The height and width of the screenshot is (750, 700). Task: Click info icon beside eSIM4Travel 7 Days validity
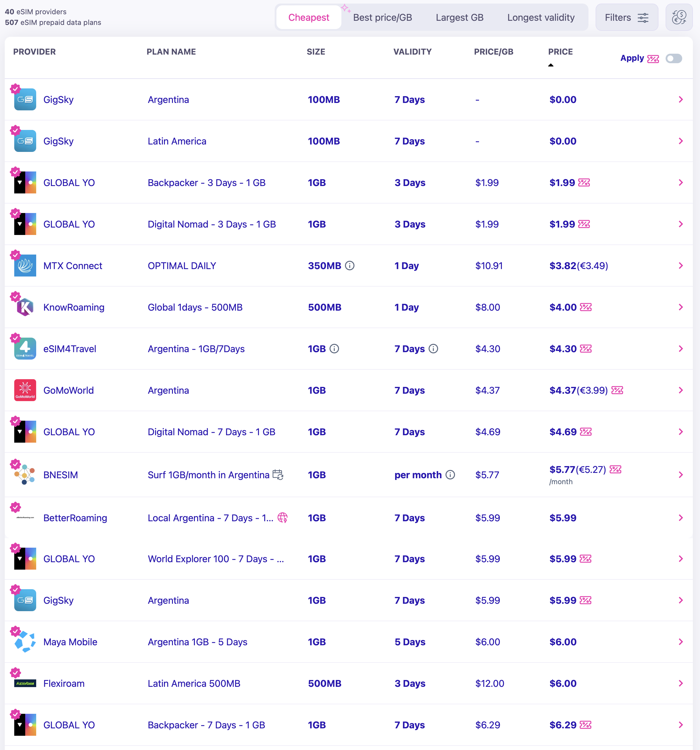[433, 349]
